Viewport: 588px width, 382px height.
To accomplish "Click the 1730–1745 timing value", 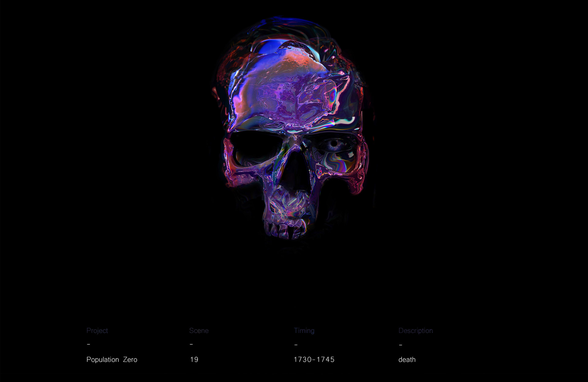I will [x=314, y=359].
